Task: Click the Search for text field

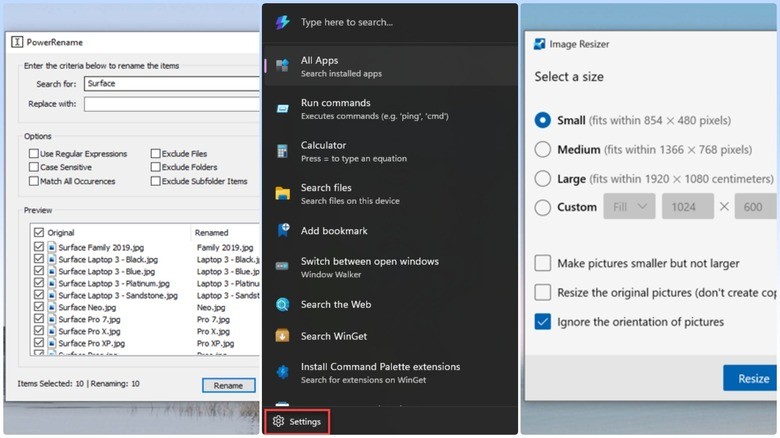Action: [x=172, y=84]
